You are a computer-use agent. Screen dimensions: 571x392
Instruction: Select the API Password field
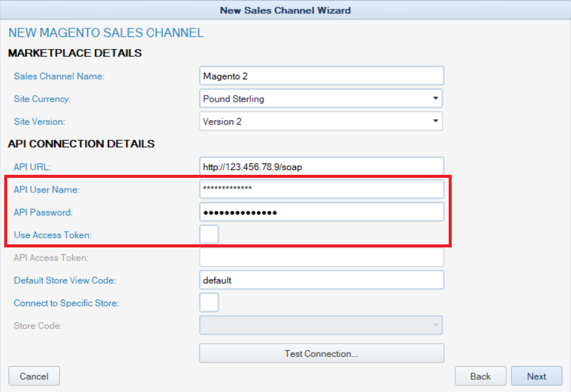point(321,212)
